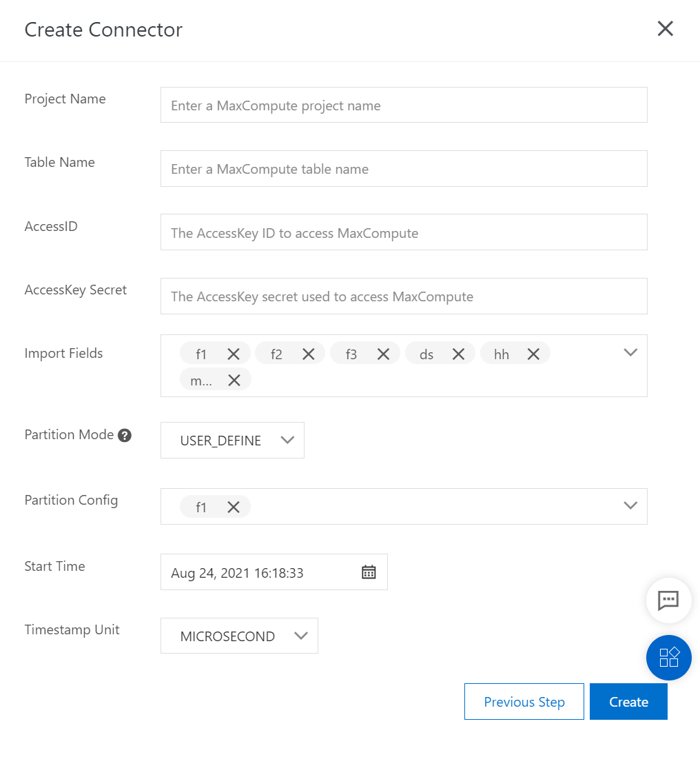The width and height of the screenshot is (700, 777).
Task: Remove the hh tag from Import Fields
Action: point(533,354)
